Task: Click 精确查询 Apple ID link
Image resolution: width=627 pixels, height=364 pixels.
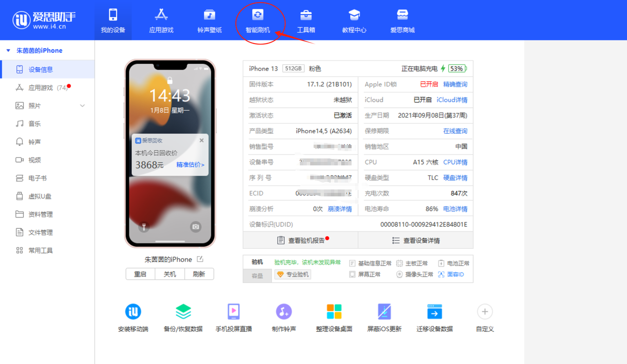Action: click(455, 84)
